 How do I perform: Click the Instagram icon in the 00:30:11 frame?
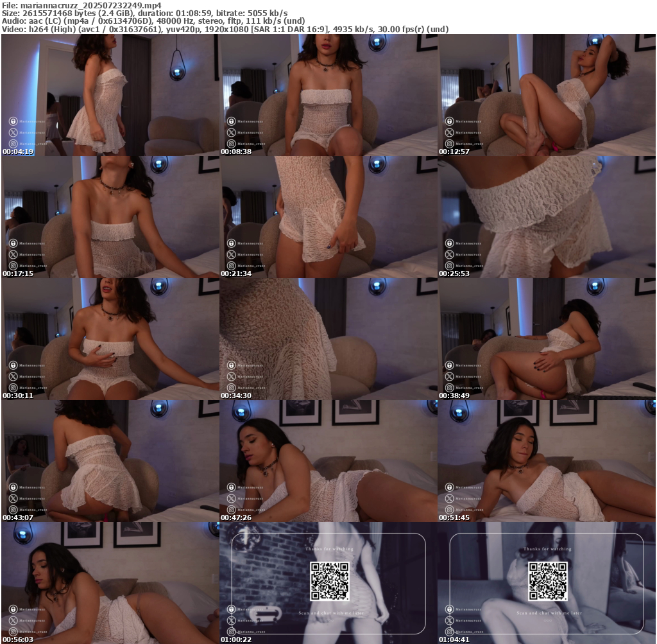(x=13, y=388)
